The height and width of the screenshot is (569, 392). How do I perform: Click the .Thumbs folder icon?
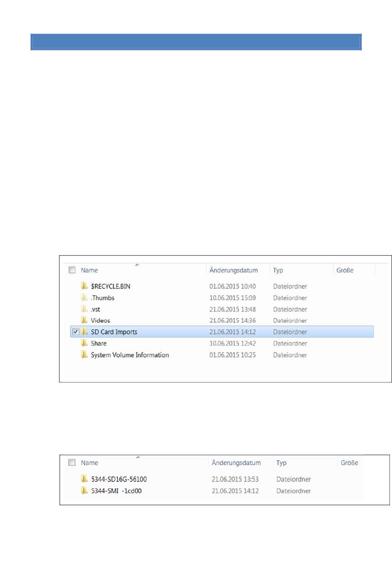(84, 297)
